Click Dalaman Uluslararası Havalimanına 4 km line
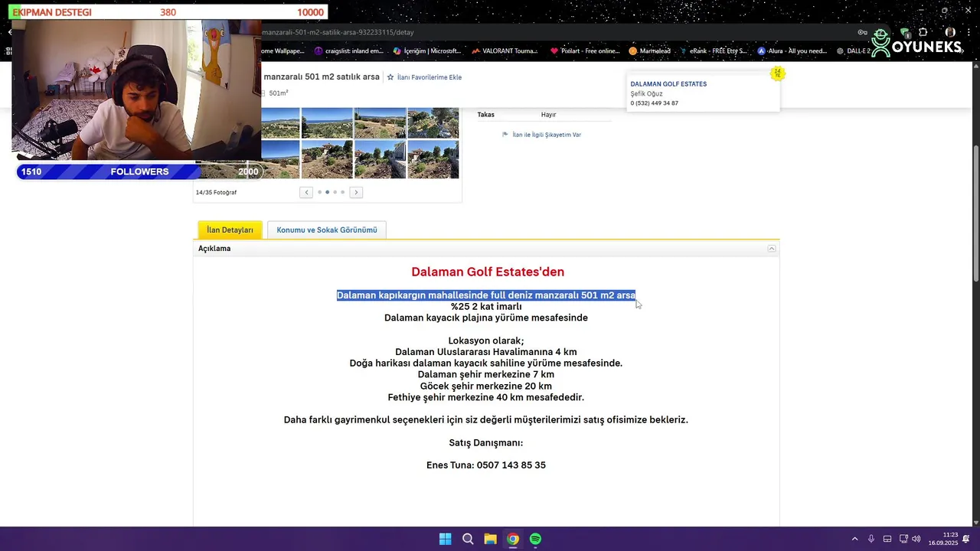 click(486, 352)
